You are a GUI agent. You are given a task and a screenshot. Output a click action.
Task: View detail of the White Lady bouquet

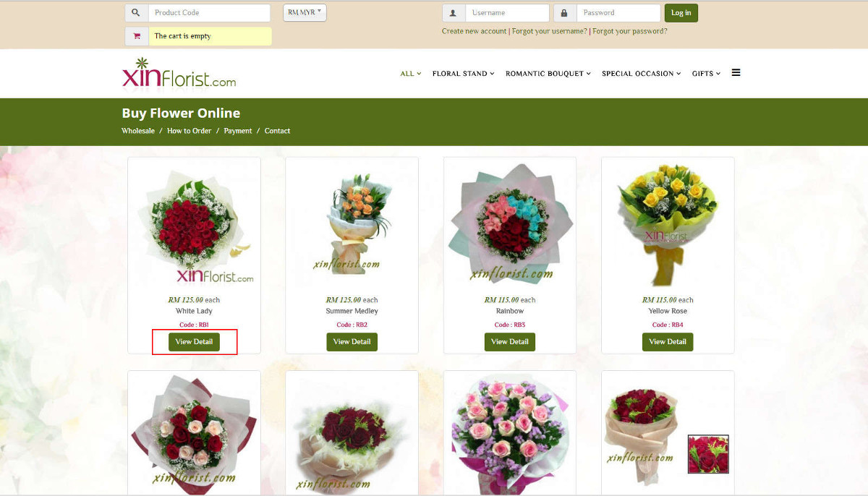coord(194,341)
